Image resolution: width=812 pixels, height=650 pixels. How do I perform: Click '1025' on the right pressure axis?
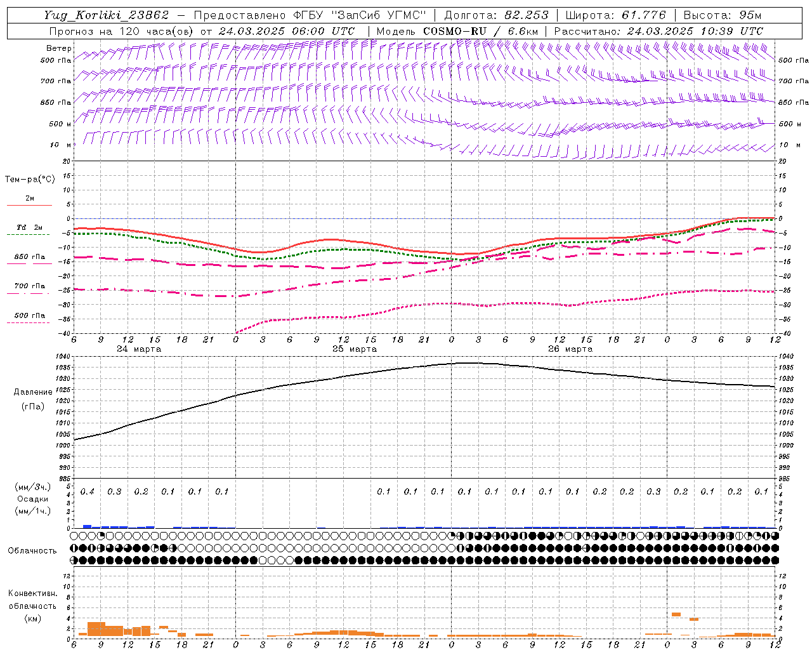click(786, 390)
